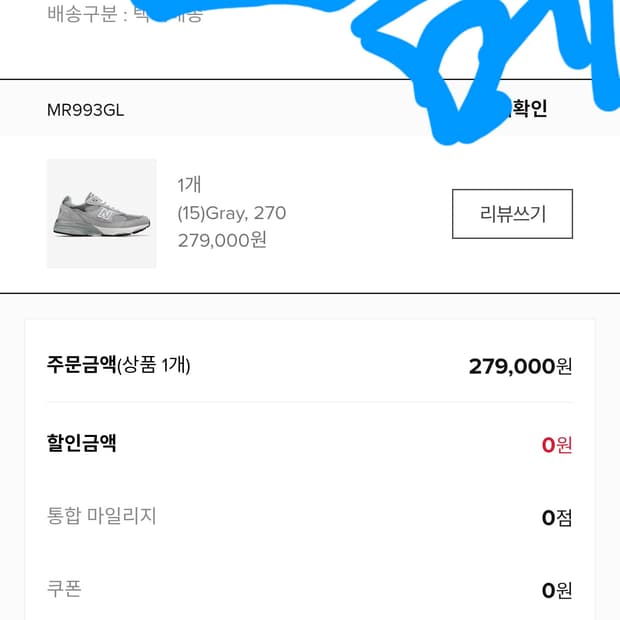Click the 0점 mileage value
Screen dimensions: 620x620
[x=557, y=518]
